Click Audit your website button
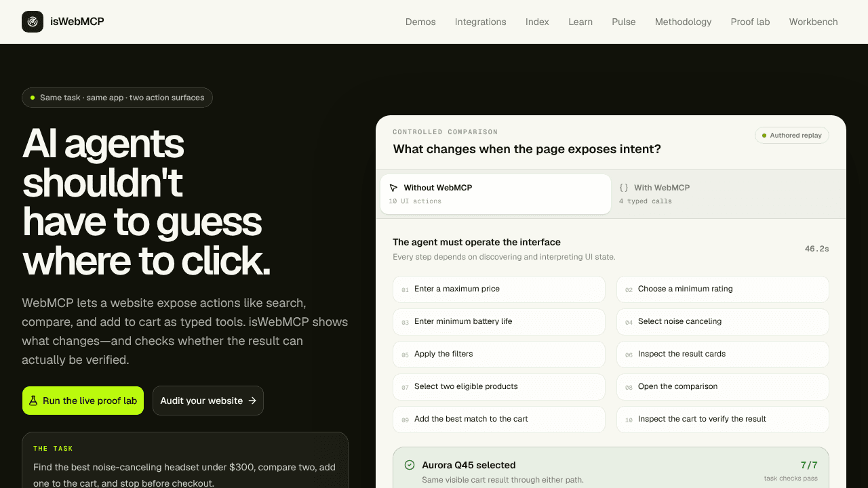The image size is (868, 488). pyautogui.click(x=208, y=401)
